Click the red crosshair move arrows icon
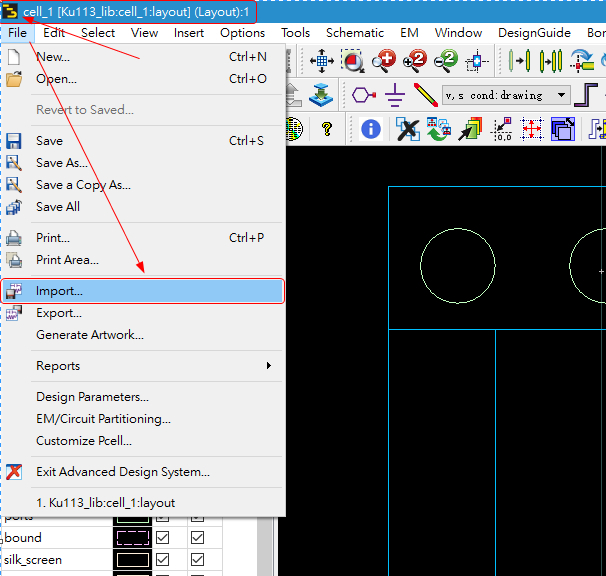This screenshot has height=576, width=606. coord(532,129)
